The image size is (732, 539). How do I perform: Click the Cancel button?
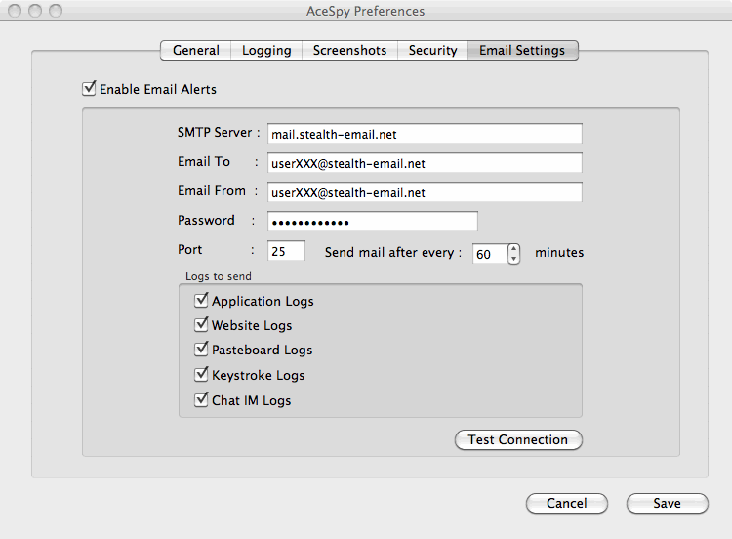coord(566,503)
